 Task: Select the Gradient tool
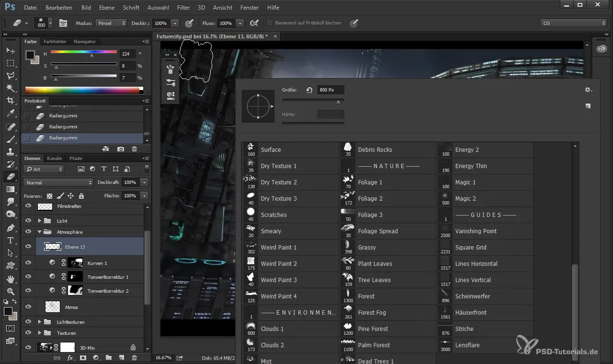click(11, 189)
